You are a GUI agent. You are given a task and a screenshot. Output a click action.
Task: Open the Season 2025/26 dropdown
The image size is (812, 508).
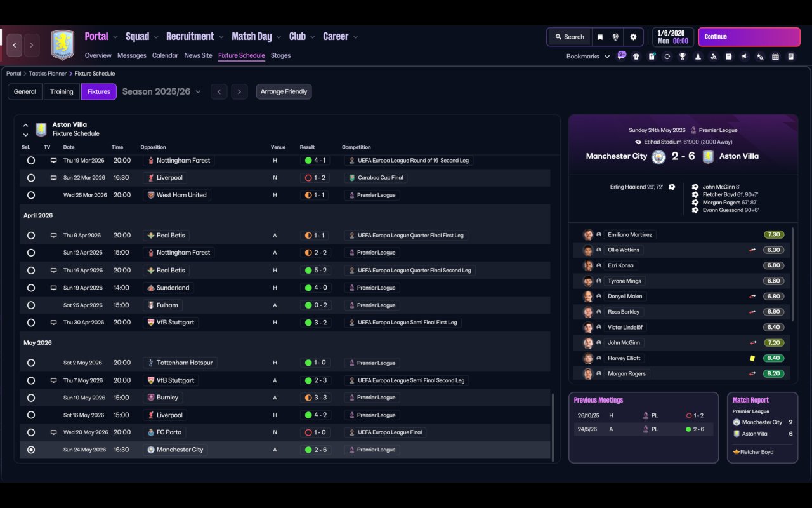161,91
